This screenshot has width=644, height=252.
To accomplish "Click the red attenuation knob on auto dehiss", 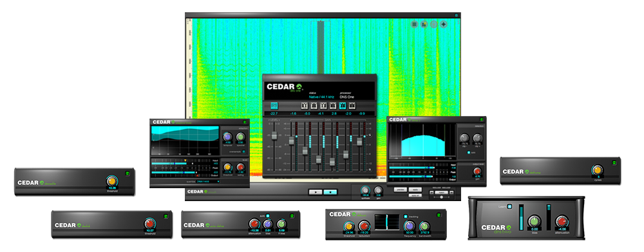I will [254, 224].
